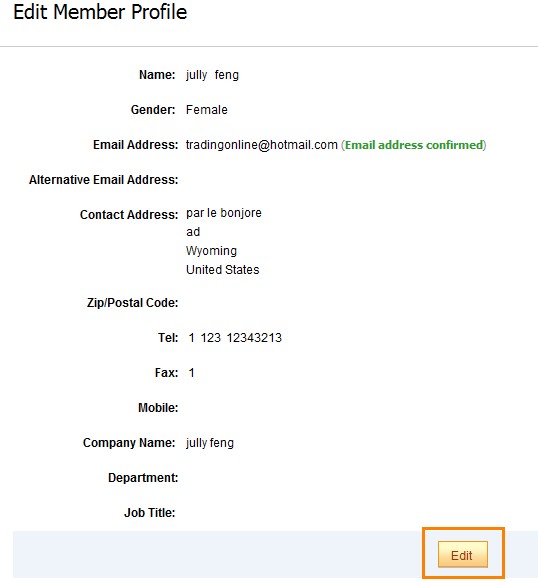This screenshot has width=538, height=582.
Task: Click the Fax value 1
Action: tap(191, 373)
